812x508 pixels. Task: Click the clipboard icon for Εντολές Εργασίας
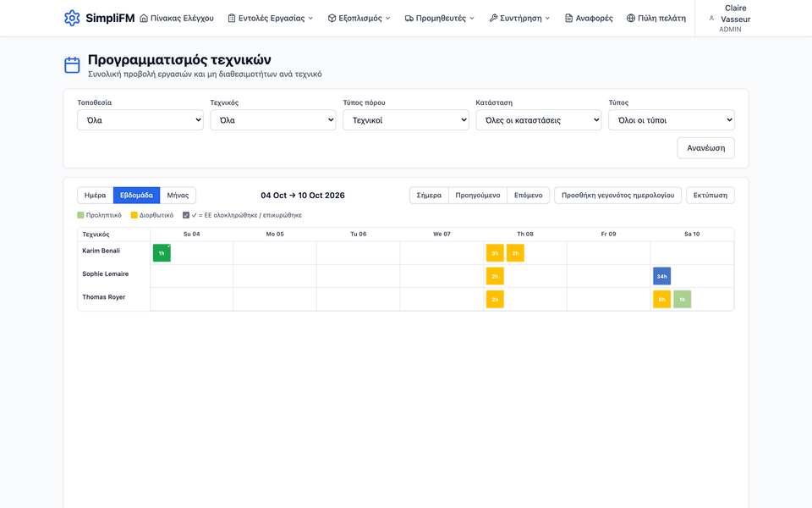232,18
